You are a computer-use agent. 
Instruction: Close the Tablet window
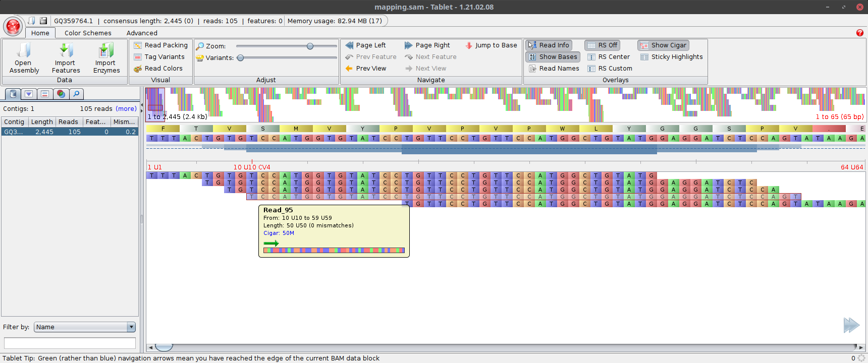[860, 7]
